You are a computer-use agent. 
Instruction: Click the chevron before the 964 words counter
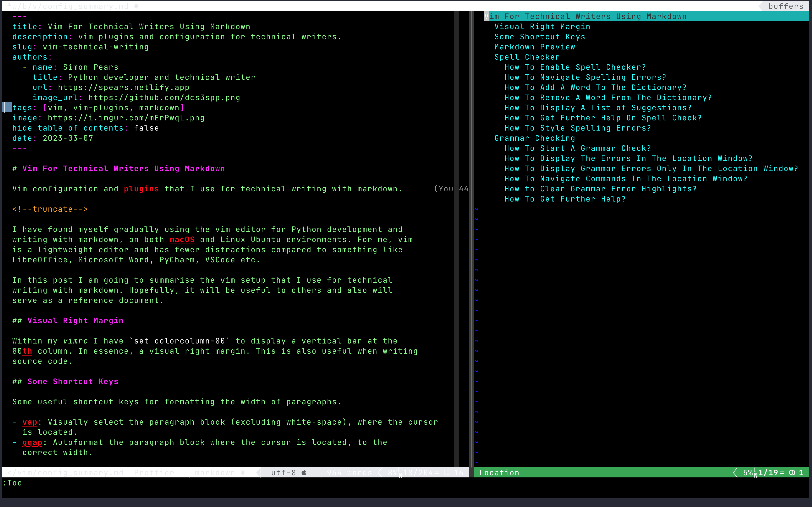click(x=380, y=473)
